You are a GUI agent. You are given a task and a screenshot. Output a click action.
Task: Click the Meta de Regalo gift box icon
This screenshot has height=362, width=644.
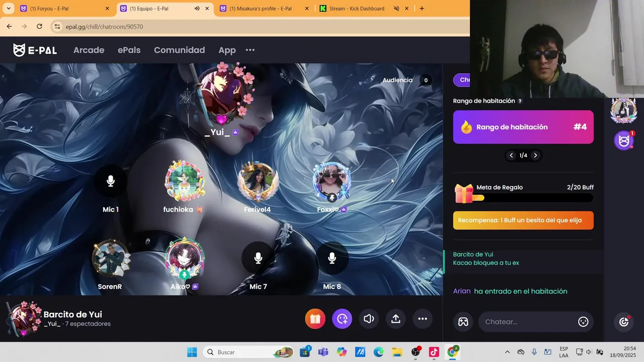click(464, 194)
